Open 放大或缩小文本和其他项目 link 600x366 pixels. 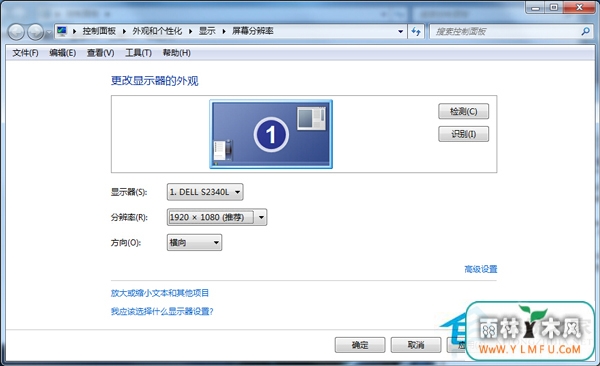point(160,293)
